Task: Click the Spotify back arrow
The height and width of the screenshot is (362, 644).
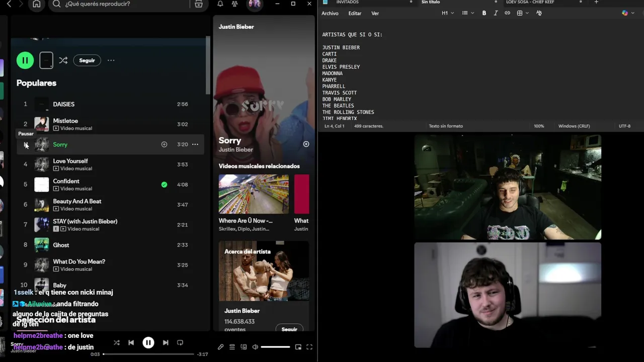Action: click(x=9, y=4)
